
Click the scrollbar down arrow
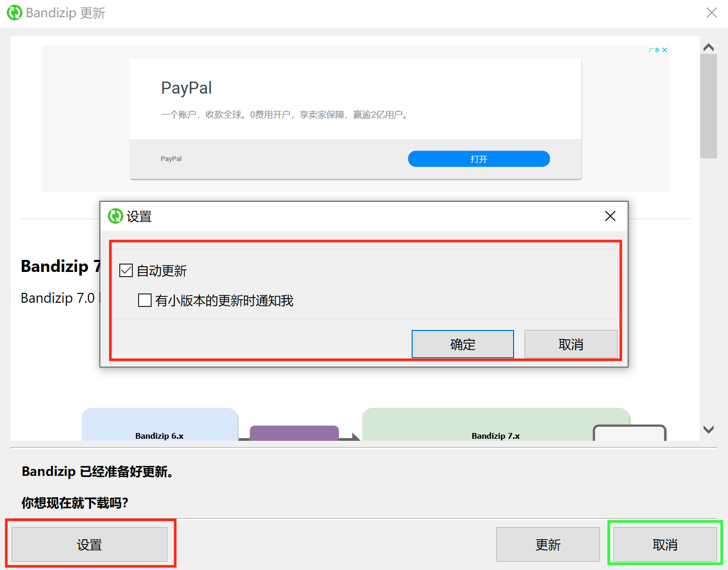(x=709, y=429)
